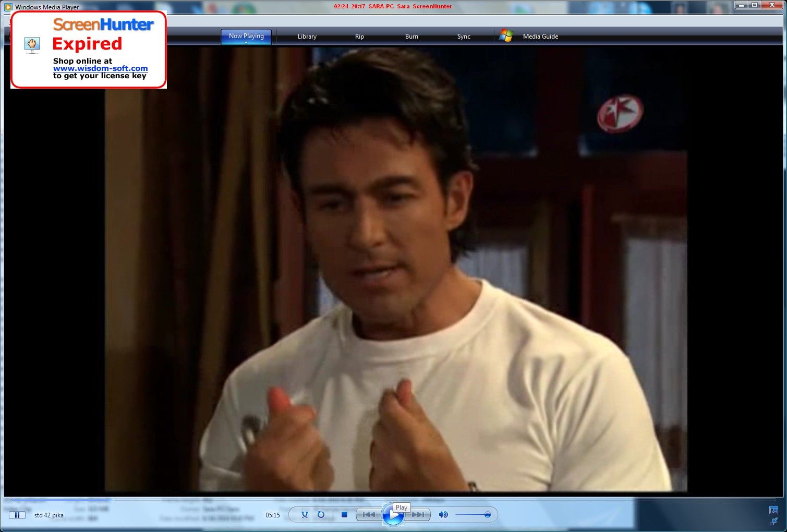
Task: Click the Windows logo beside Media Guide
Action: pos(505,36)
